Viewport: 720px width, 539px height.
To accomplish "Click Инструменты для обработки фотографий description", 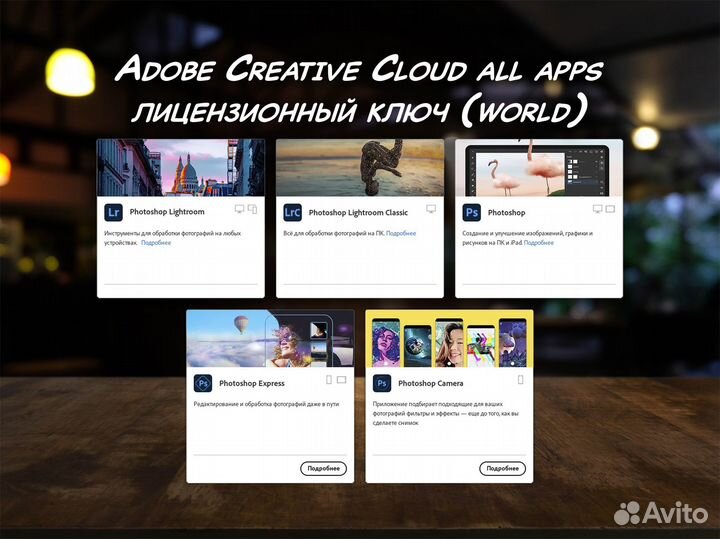I will (x=173, y=238).
